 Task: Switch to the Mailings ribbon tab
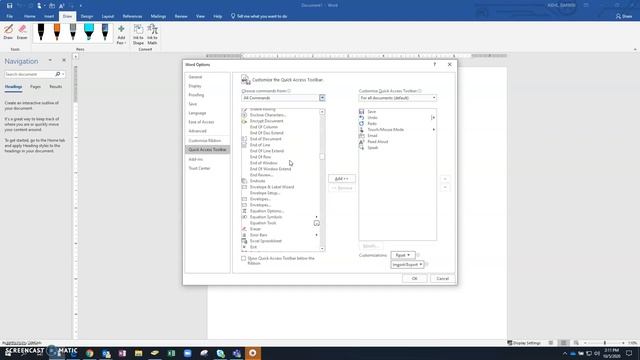click(x=158, y=16)
